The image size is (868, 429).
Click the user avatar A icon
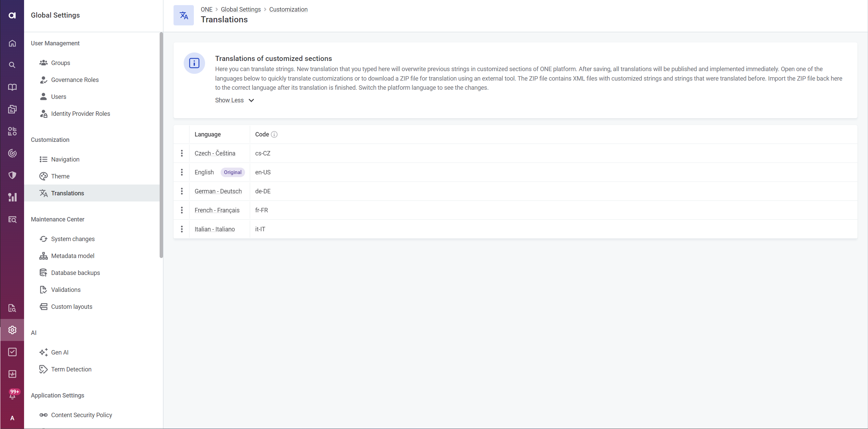tap(12, 418)
